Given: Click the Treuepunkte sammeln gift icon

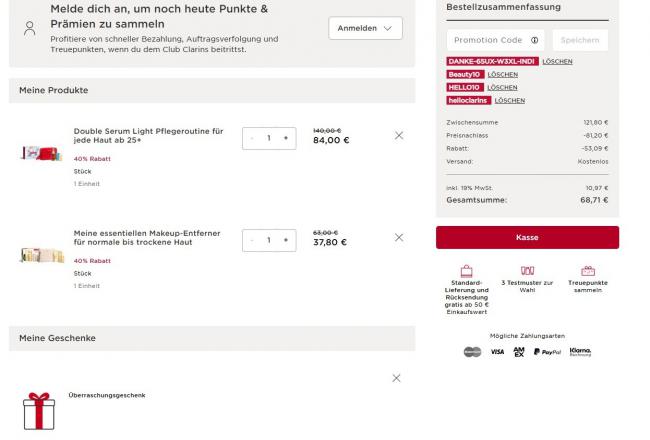Looking at the screenshot, I should 588,271.
